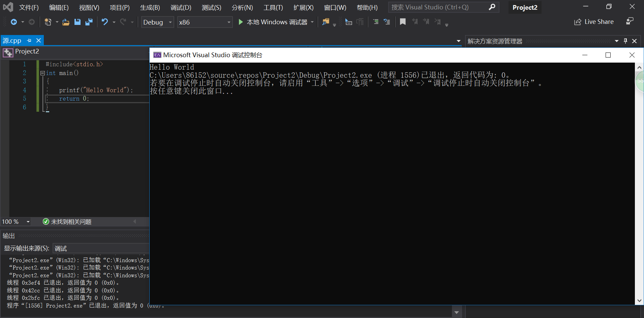Open the undo history dropdown

[114, 22]
